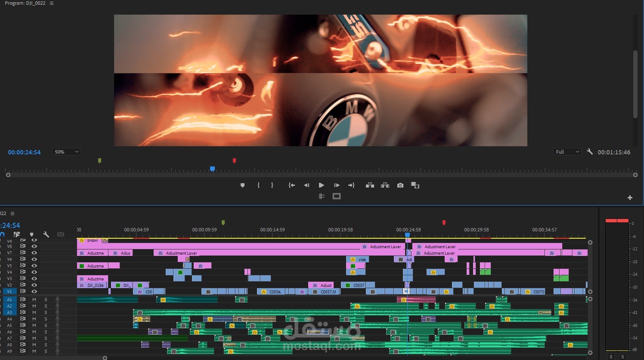Mute audio track A3
This screenshot has height=360, width=644.
[34, 312]
